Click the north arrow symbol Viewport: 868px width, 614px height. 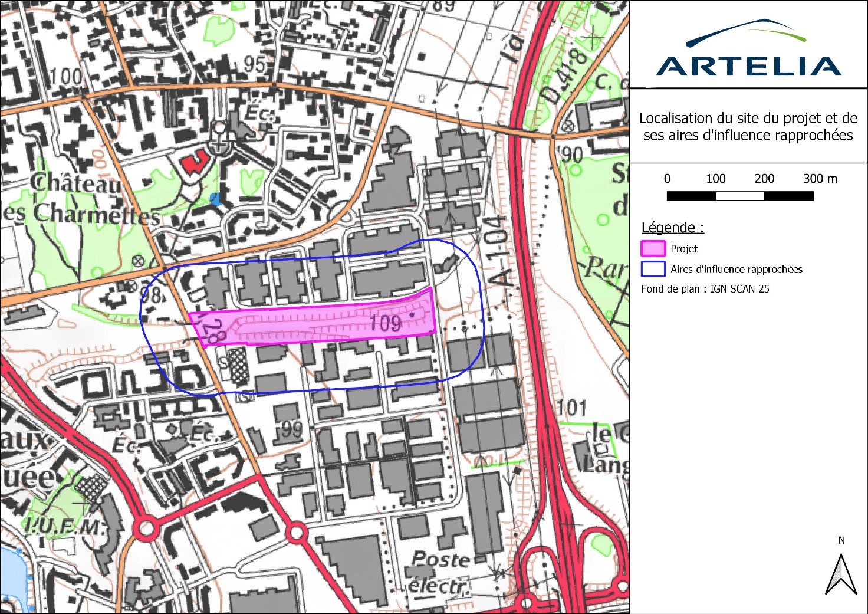coord(841,574)
